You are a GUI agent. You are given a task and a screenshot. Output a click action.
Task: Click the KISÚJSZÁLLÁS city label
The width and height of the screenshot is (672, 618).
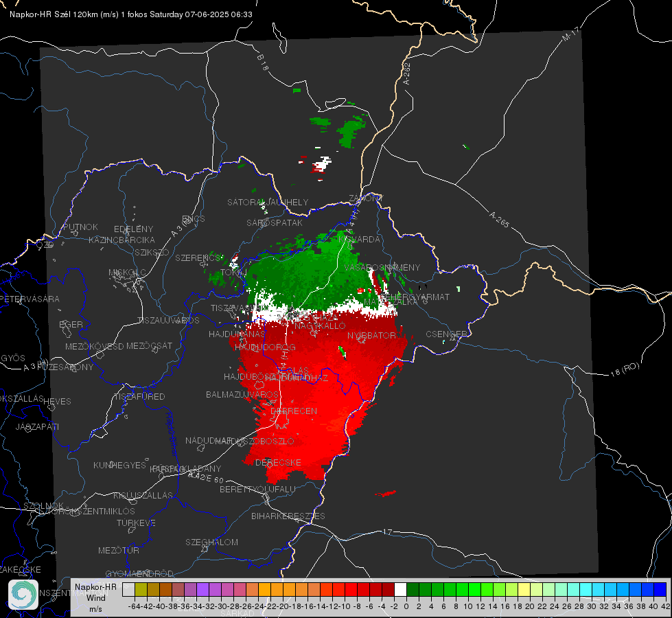click(x=143, y=495)
